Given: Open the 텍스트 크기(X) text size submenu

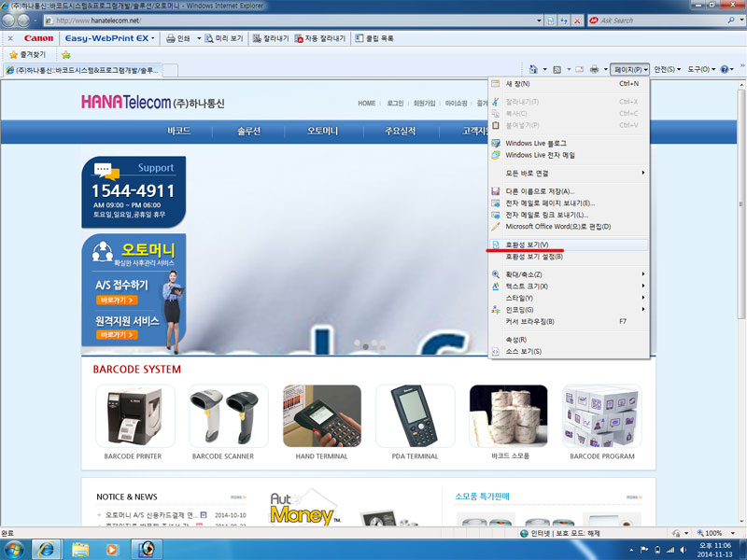Looking at the screenshot, I should coord(570,287).
